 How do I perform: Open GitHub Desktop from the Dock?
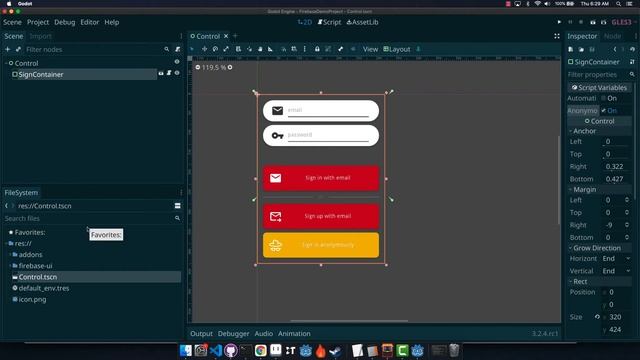pos(231,350)
